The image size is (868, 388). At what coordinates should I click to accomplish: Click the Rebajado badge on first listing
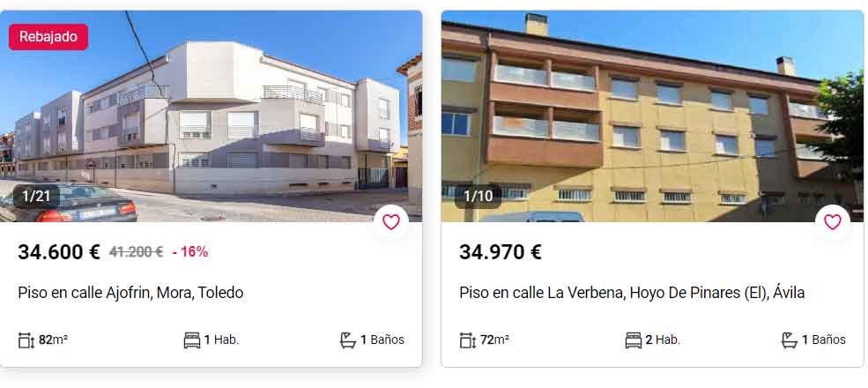[x=48, y=37]
